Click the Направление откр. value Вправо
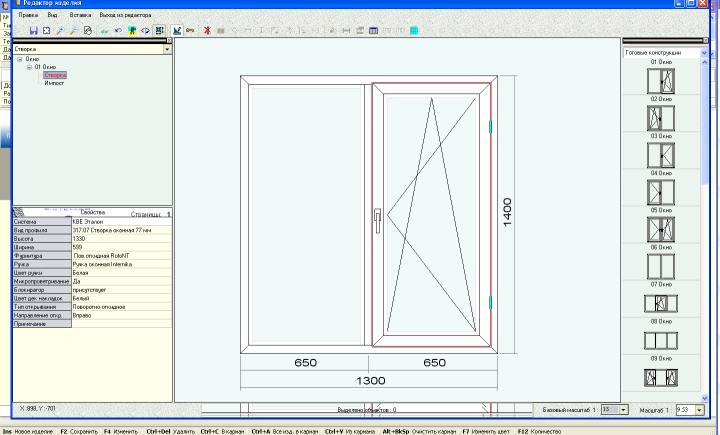This screenshot has height=435, width=720. pyautogui.click(x=122, y=316)
